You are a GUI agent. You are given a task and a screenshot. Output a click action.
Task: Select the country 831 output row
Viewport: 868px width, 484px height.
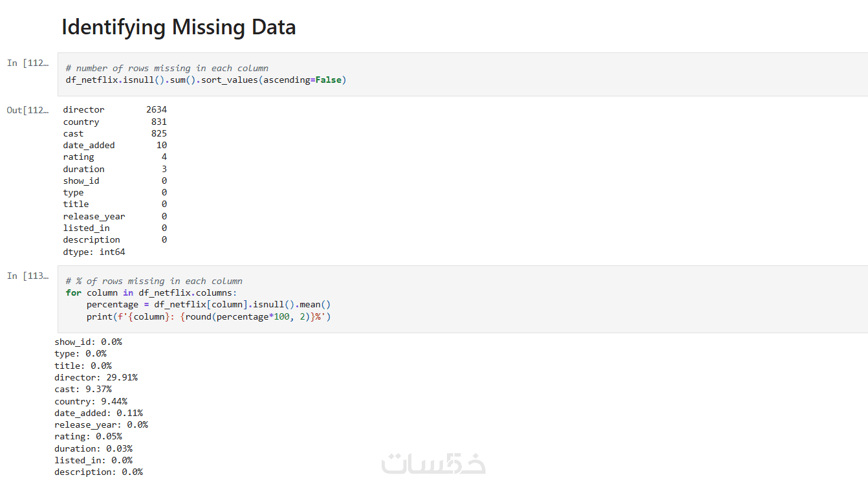pos(114,122)
